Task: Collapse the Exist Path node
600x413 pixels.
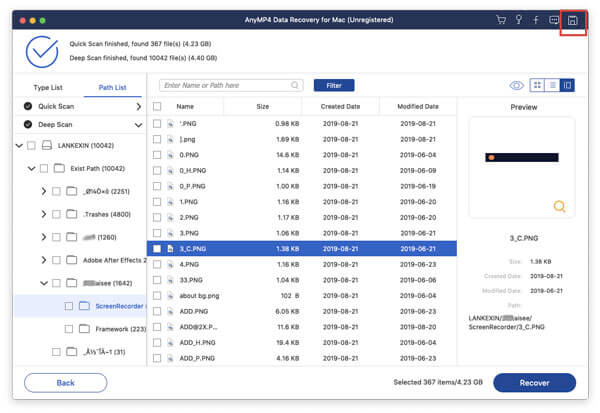Action: 31,168
